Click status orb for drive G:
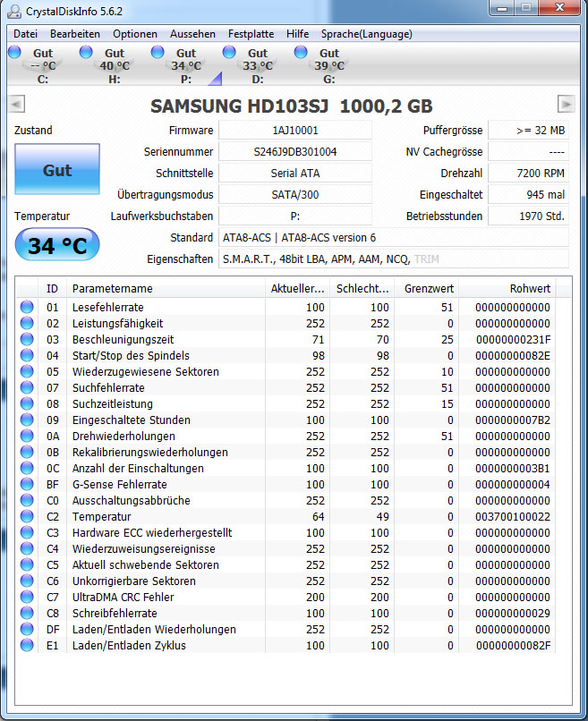 click(x=301, y=52)
